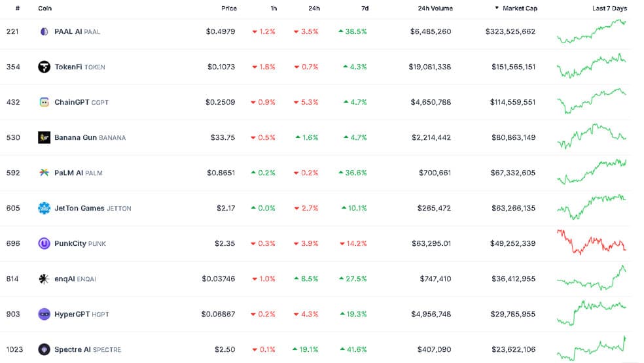Sort table by Coin column header

(x=45, y=9)
